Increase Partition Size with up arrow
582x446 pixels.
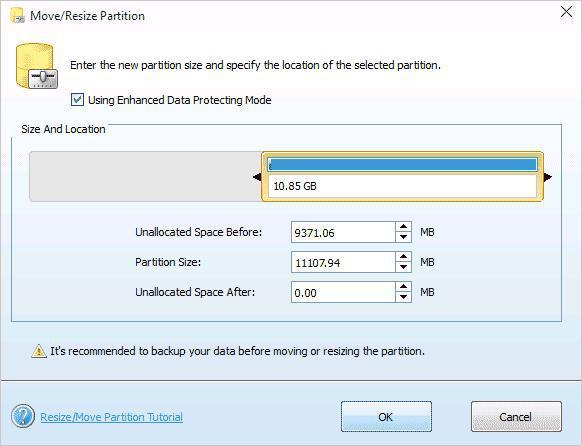point(403,257)
